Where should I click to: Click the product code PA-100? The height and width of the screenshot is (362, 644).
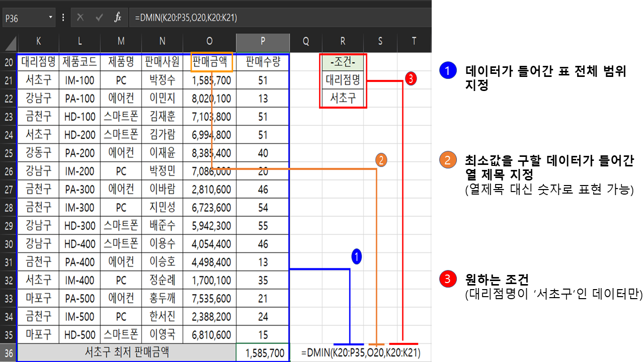point(79,99)
